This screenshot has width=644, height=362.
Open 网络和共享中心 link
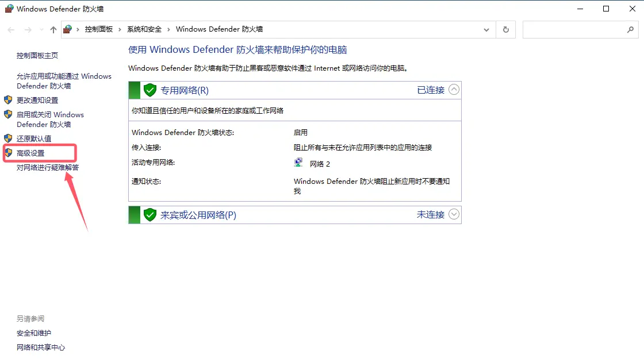(x=41, y=348)
